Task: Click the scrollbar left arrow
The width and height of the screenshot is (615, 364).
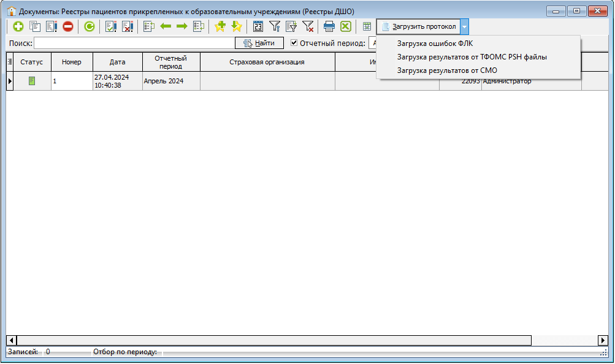Action: point(12,340)
